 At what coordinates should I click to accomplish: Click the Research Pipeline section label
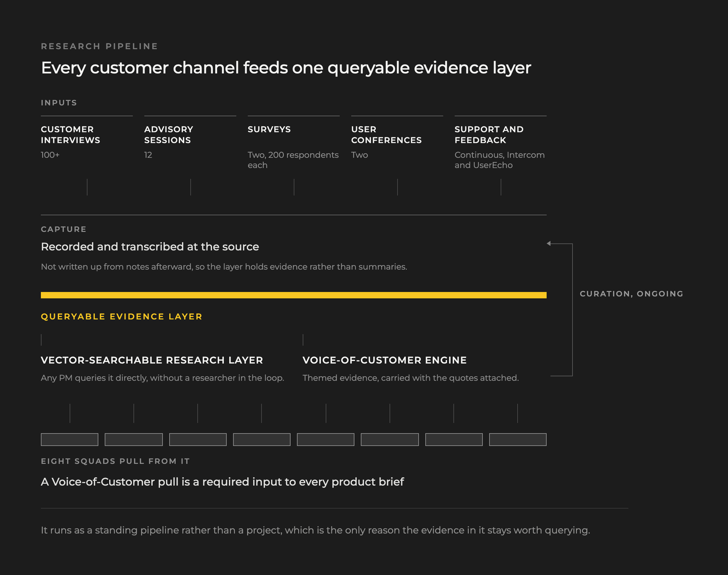point(100,46)
